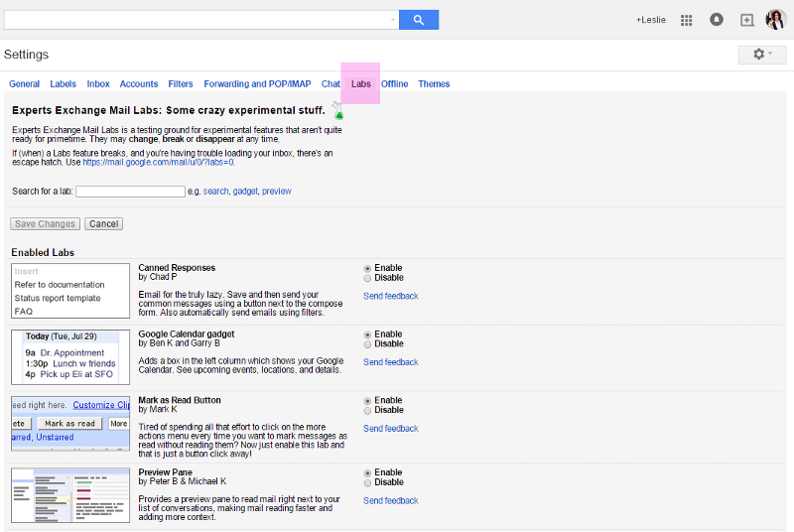Image resolution: width=794 pixels, height=532 pixels.
Task: Switch to the Accounts tab
Action: (x=139, y=84)
